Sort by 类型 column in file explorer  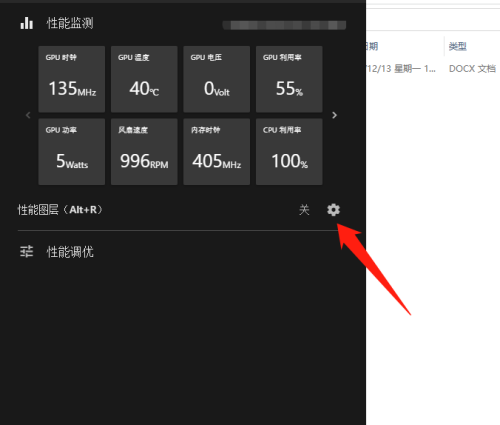457,46
